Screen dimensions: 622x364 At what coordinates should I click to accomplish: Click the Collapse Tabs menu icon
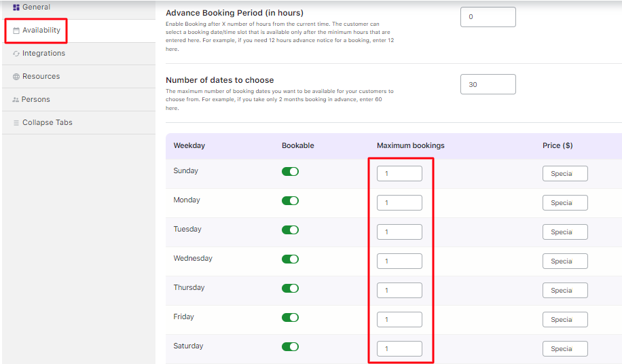tap(16, 123)
